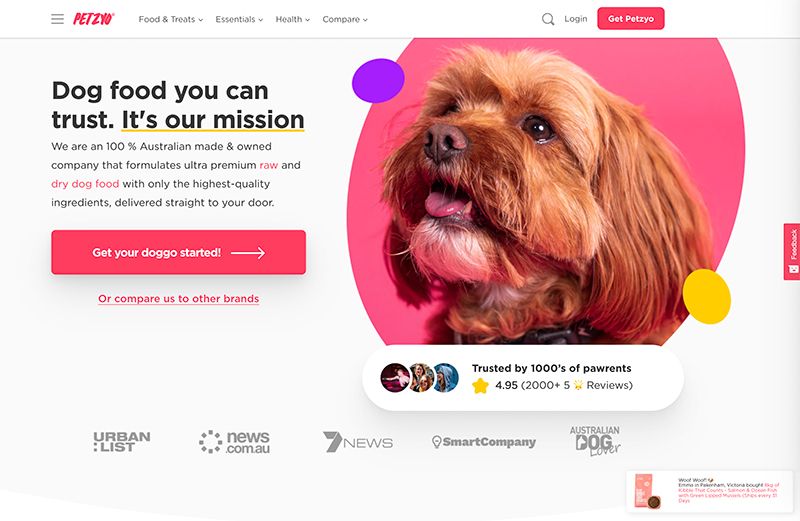The height and width of the screenshot is (521, 800).
Task: Click the Login link
Action: 576,19
